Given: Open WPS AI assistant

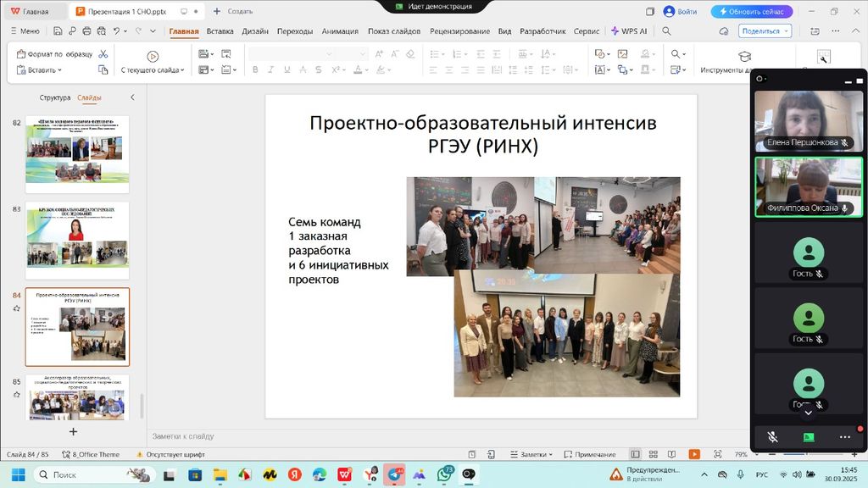Looking at the screenshot, I should click(628, 31).
